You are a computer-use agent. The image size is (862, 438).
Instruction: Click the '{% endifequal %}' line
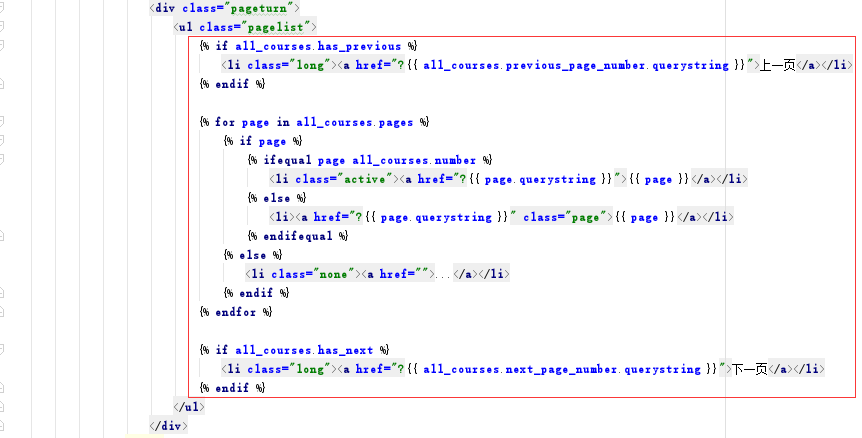tap(299, 236)
